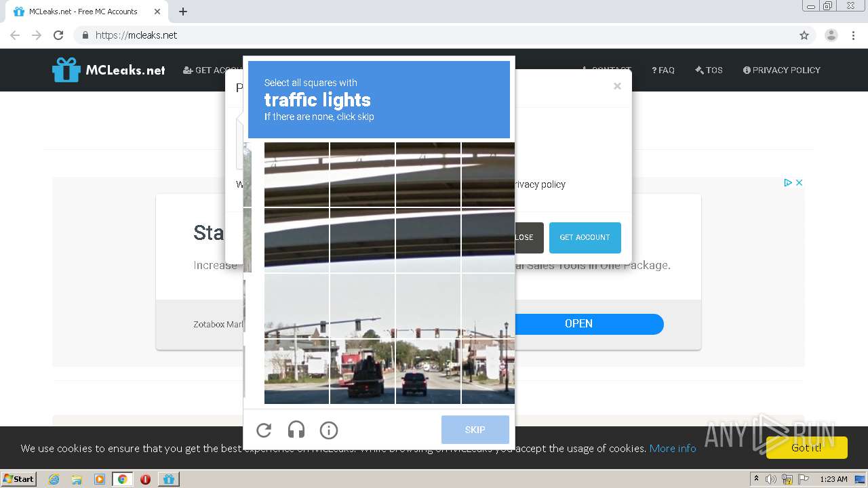The width and height of the screenshot is (868, 488).
Task: Click the action center flag icon
Action: coord(804,479)
